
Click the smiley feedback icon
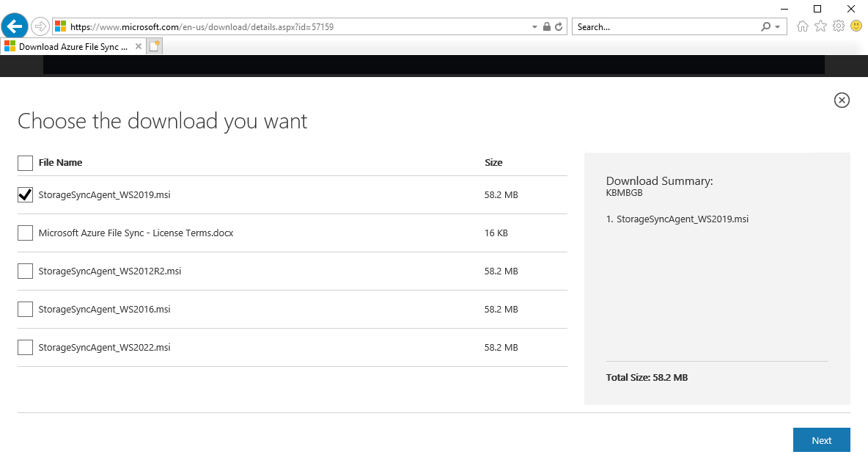coord(856,26)
